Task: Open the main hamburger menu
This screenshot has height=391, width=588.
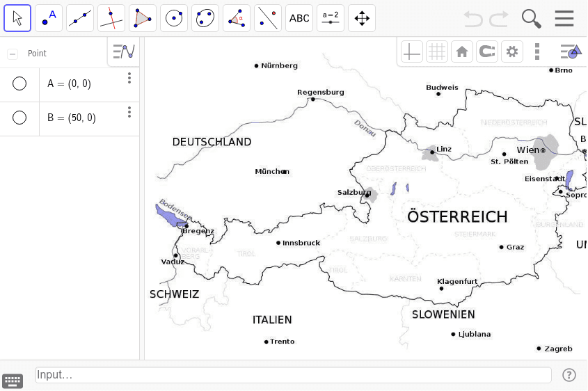Action: click(x=564, y=18)
